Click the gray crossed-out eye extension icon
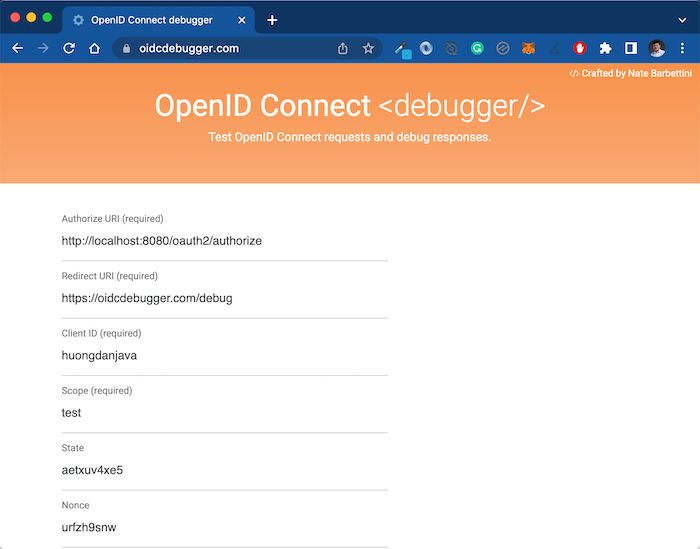The height and width of the screenshot is (549, 700). click(452, 48)
